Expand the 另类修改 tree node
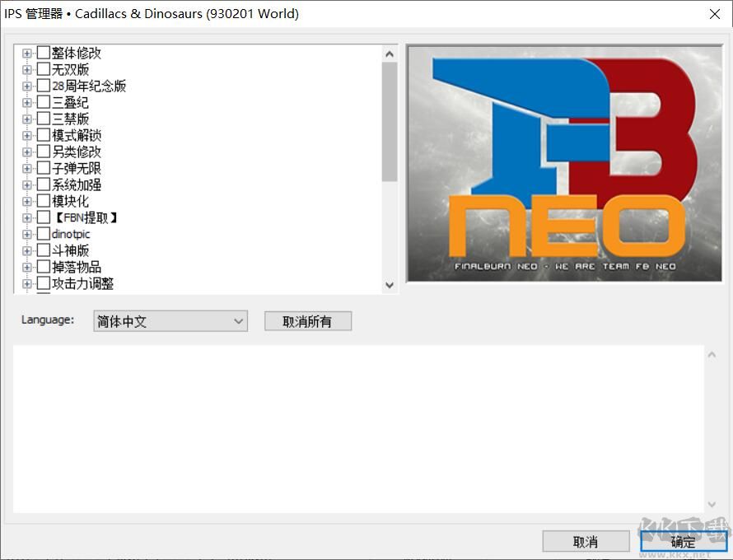Viewport: 733px width, 560px height. pos(26,152)
